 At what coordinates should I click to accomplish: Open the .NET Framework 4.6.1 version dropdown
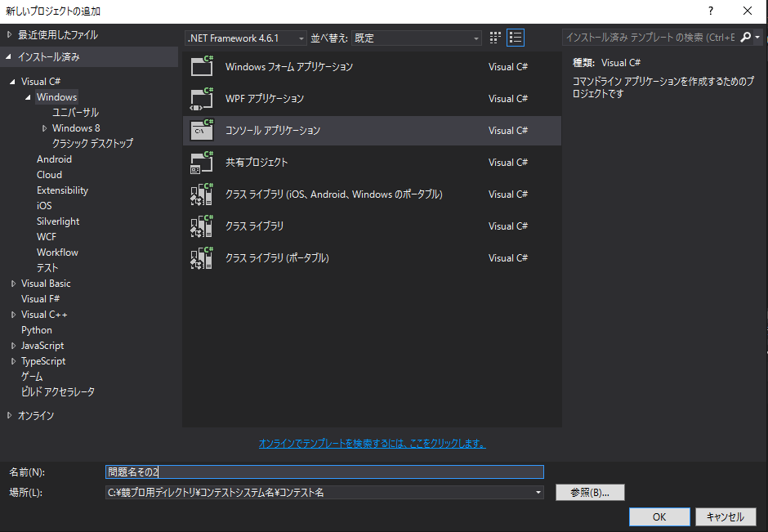click(246, 38)
